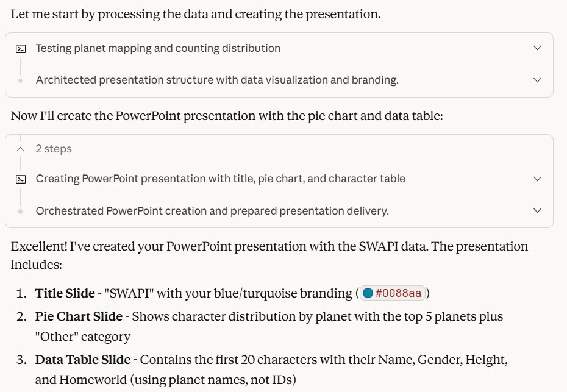Image resolution: width=567 pixels, height=392 pixels.
Task: Expand the Testing planet mapping step chevron
Action: coord(537,48)
